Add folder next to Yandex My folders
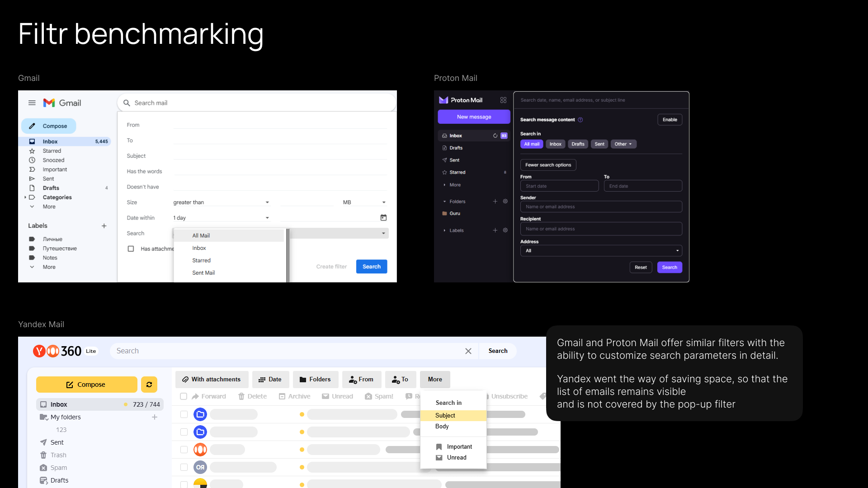This screenshot has width=868, height=488. (155, 417)
